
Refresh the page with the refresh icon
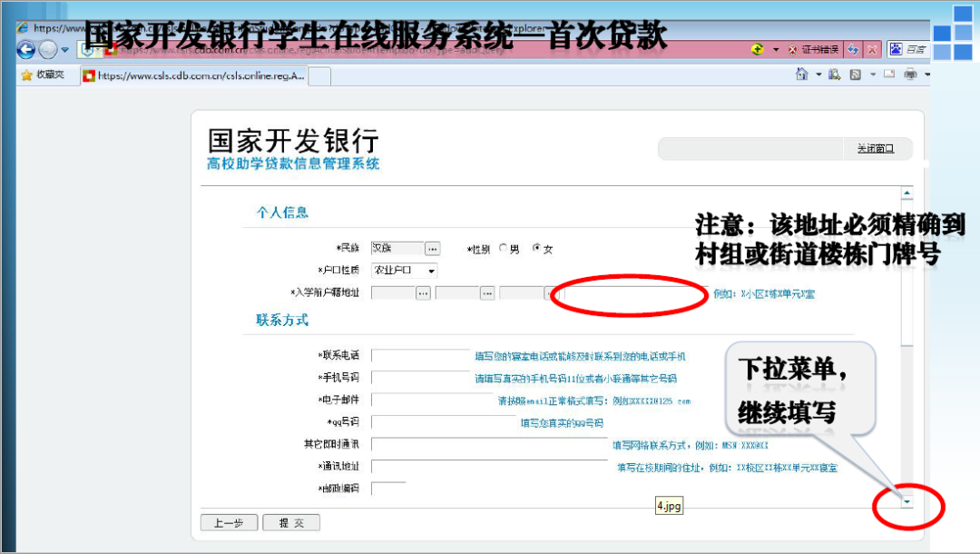(853, 49)
